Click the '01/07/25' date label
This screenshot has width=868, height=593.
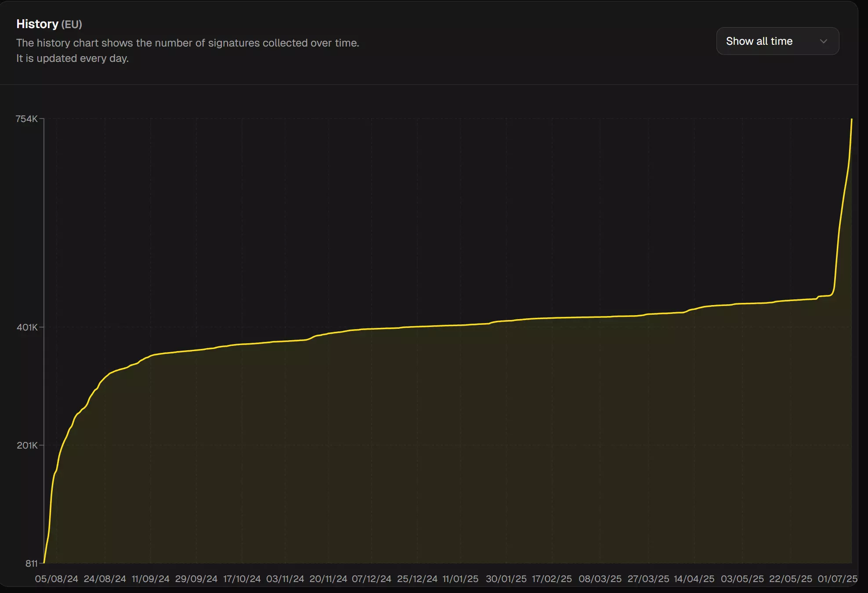[837, 579]
